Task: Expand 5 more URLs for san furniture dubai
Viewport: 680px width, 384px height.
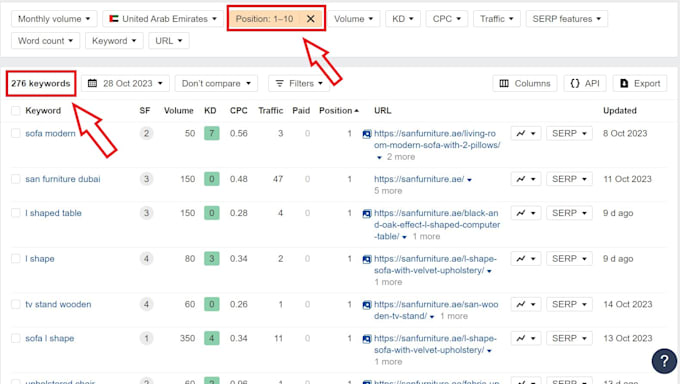Action: pos(388,190)
